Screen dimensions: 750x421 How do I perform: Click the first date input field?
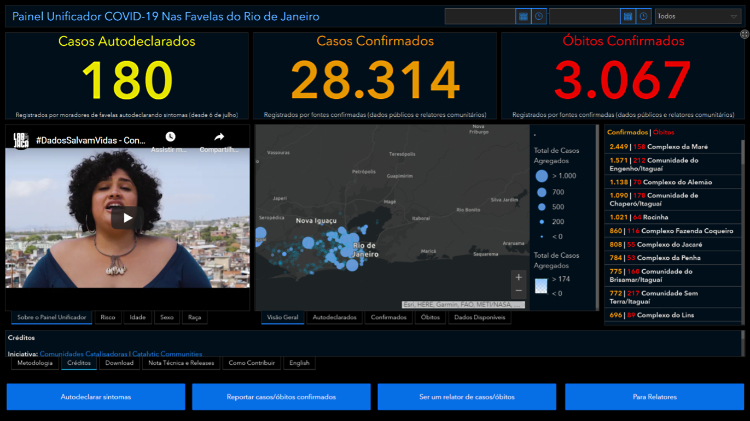(x=480, y=16)
